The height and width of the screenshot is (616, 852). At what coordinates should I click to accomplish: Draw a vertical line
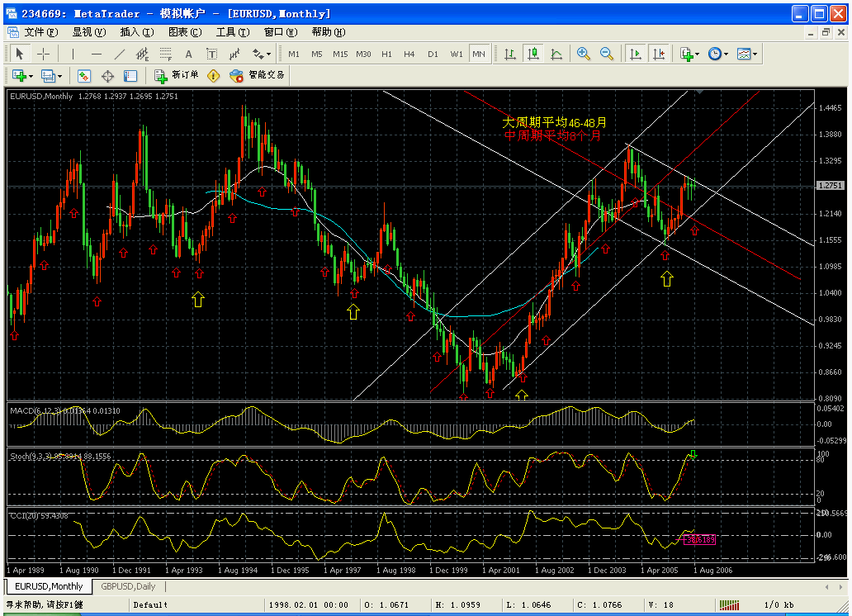click(73, 54)
